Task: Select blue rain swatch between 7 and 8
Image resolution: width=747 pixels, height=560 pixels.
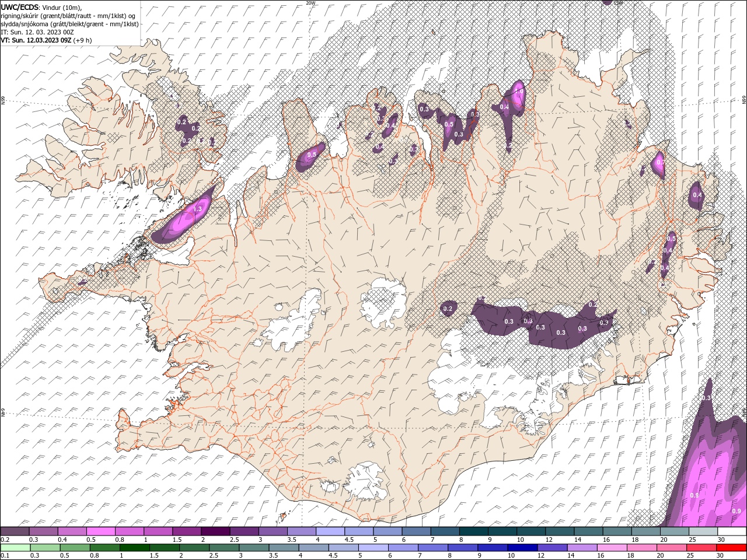Action: [433, 548]
